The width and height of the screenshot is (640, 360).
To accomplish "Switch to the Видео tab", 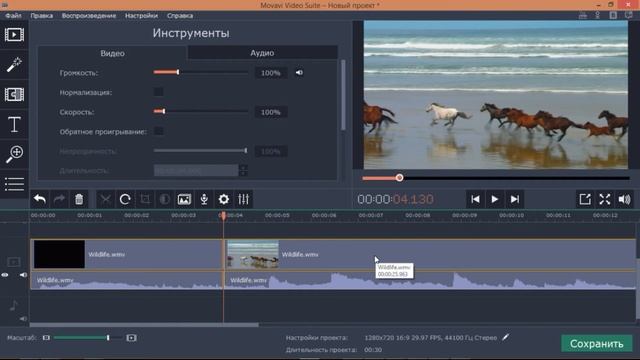I will [112, 53].
